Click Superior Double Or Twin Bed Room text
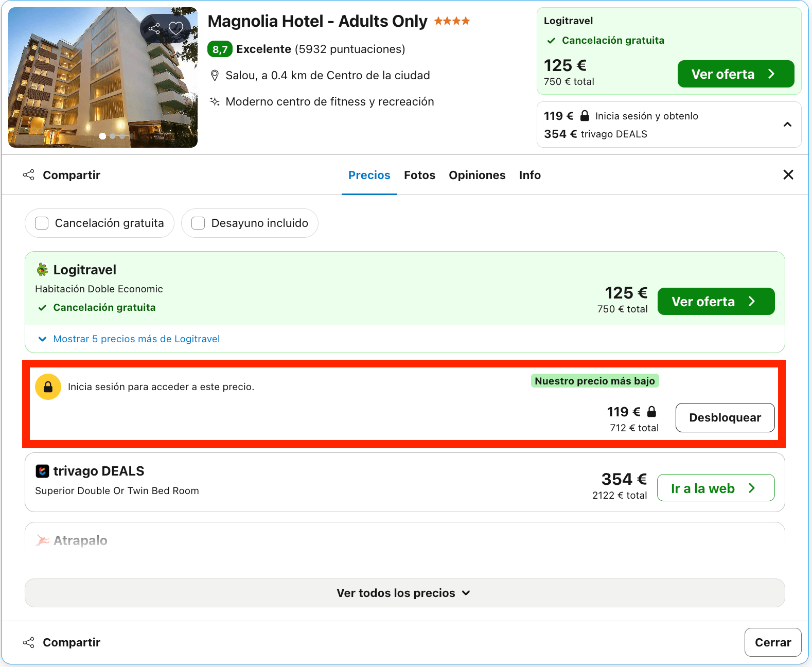Viewport: 812px width, 667px height. tap(117, 490)
